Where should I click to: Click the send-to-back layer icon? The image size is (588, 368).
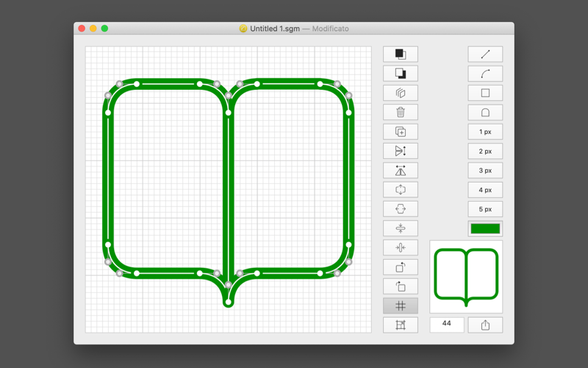pos(400,74)
